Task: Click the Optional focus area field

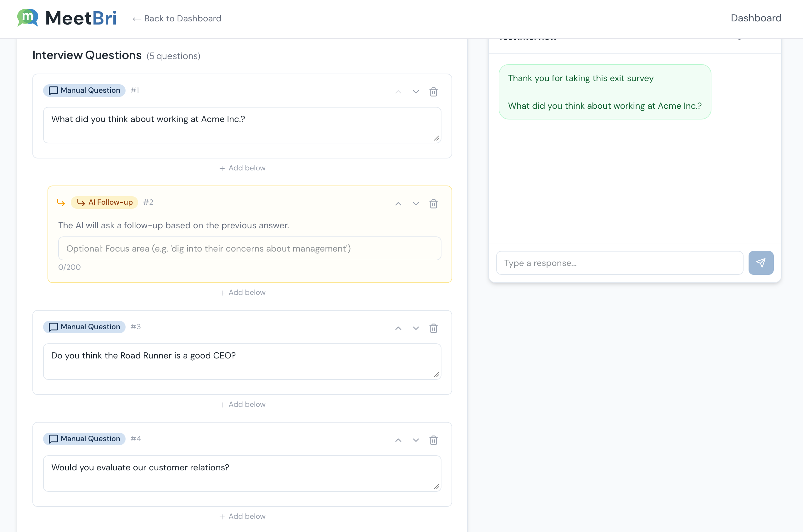Action: click(250, 248)
